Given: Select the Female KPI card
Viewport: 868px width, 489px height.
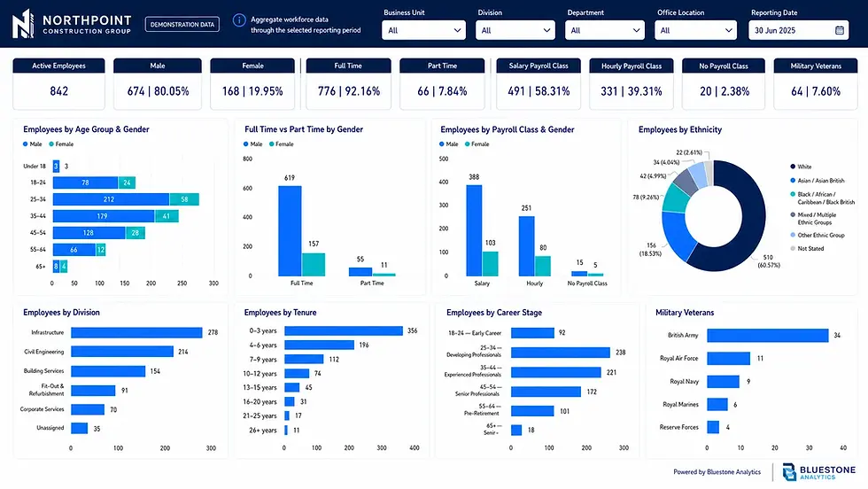Looking at the screenshot, I should coord(252,83).
